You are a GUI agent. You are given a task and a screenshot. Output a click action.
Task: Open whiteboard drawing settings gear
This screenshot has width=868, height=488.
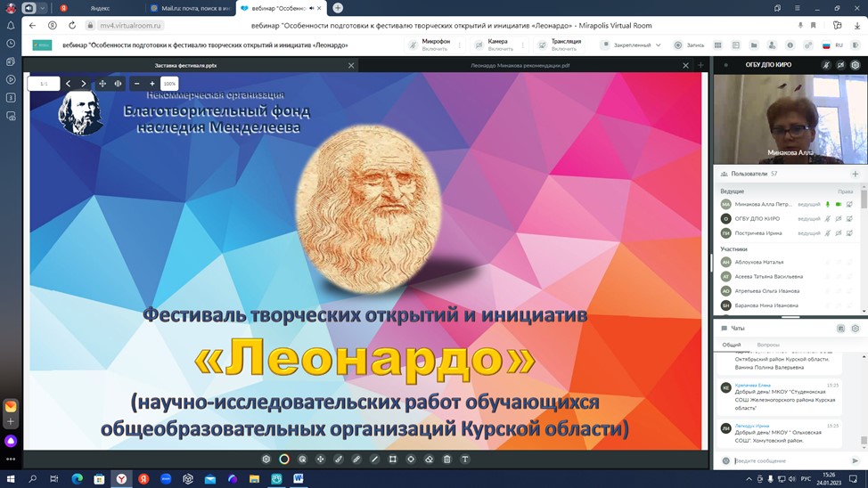pos(266,460)
